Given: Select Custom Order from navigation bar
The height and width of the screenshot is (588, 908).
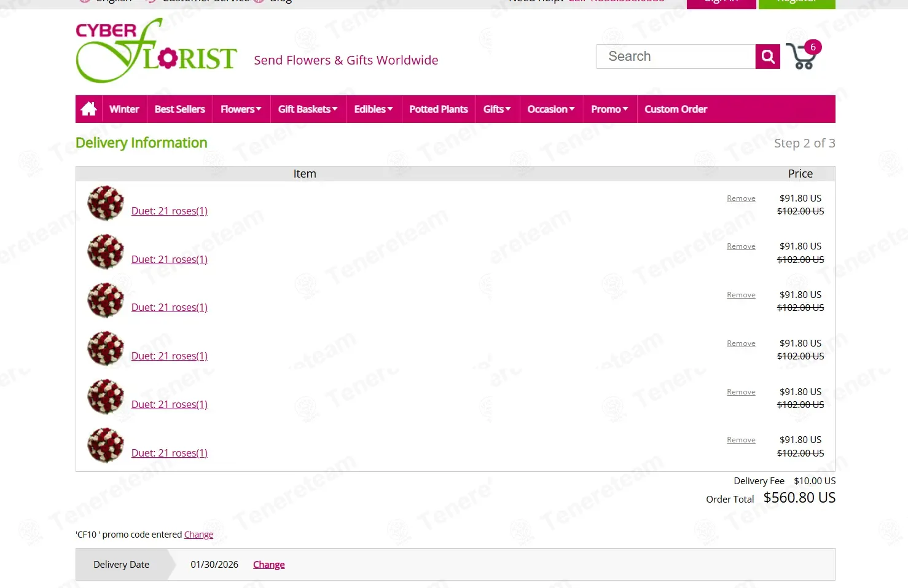Looking at the screenshot, I should tap(676, 109).
